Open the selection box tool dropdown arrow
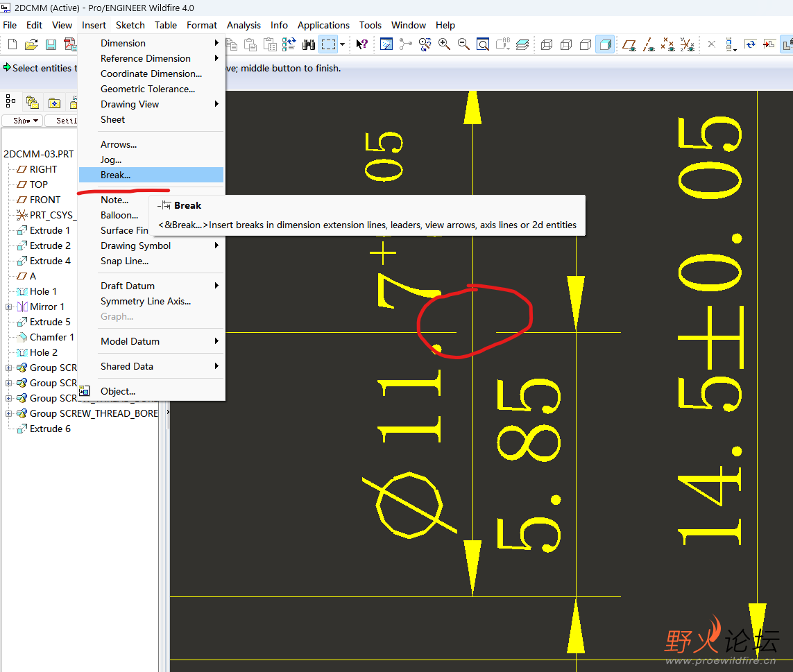Image resolution: width=793 pixels, height=672 pixels. [x=343, y=44]
